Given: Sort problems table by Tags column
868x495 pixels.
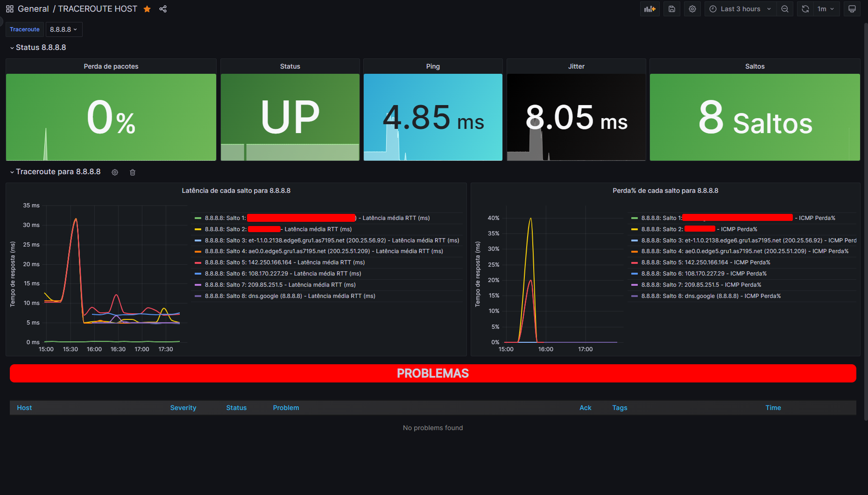Looking at the screenshot, I should tap(620, 408).
